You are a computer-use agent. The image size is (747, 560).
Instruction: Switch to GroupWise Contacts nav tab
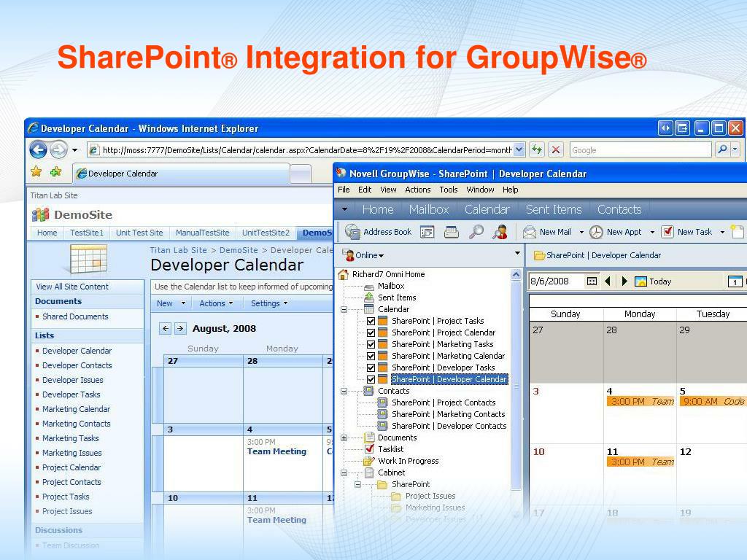[619, 209]
